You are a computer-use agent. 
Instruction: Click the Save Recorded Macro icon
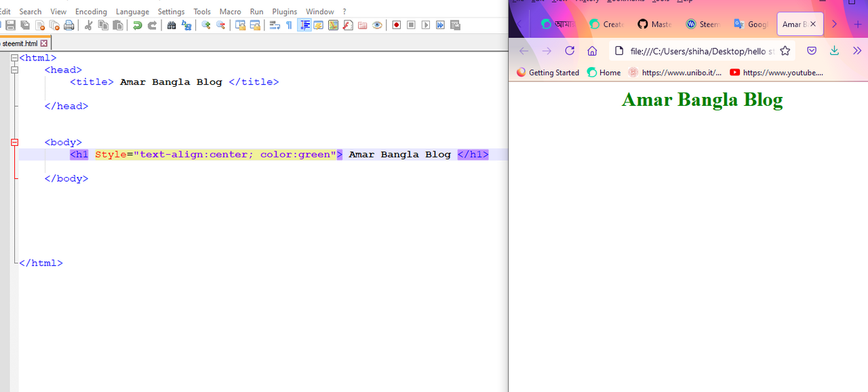click(455, 25)
